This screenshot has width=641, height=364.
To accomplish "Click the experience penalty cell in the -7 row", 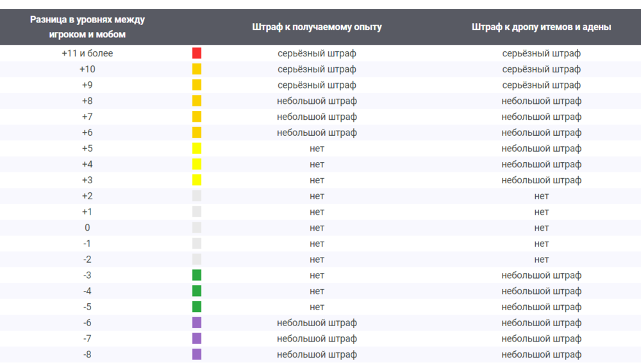I will point(317,338).
